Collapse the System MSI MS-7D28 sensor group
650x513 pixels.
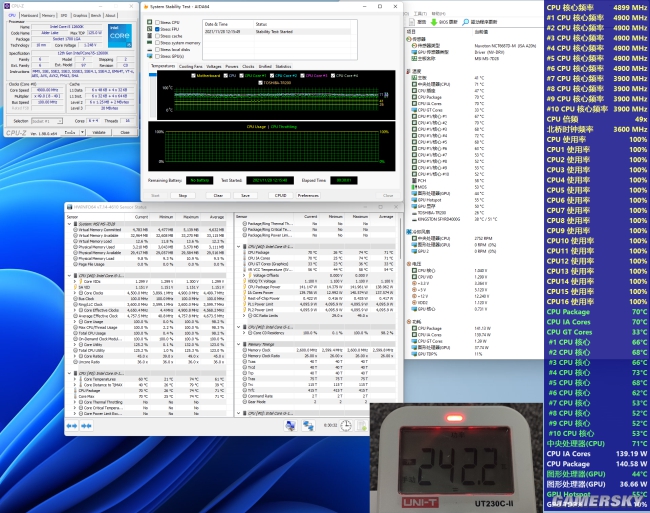[69, 224]
